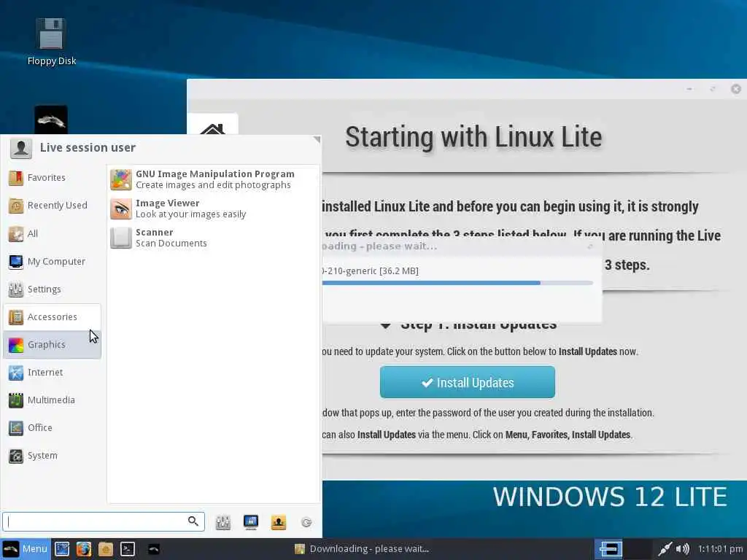Launch GNU Image Manipulation Program

click(213, 179)
